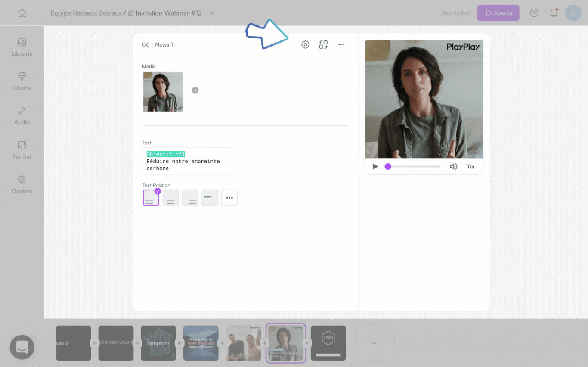Viewport: 588px width, 367px height.
Task: Open the Librairie panel
Action: pos(22,47)
